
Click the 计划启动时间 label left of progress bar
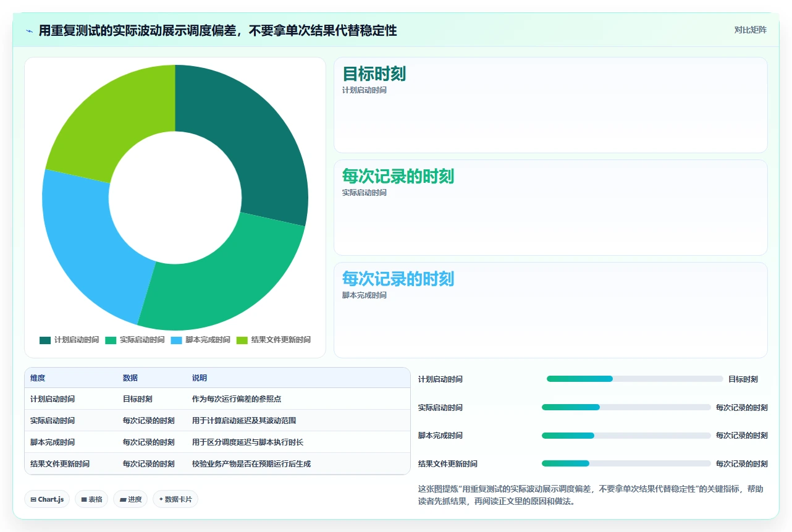pyautogui.click(x=440, y=379)
